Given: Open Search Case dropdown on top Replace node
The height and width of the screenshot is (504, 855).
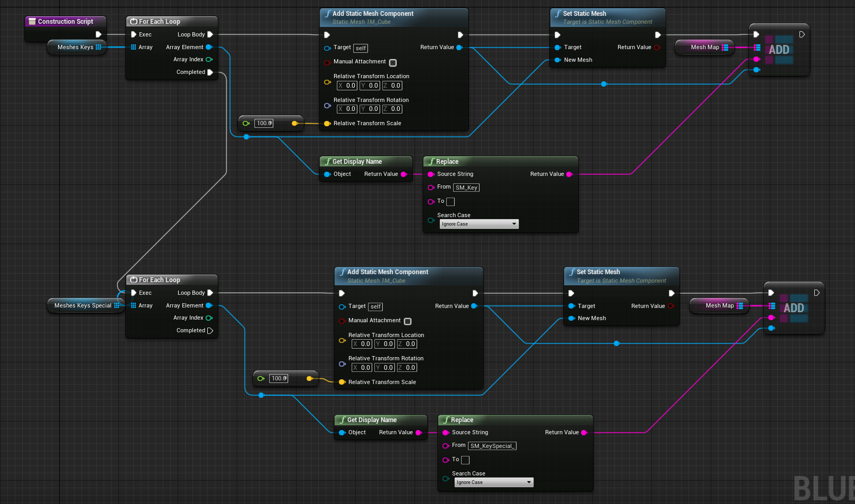Looking at the screenshot, I should click(479, 223).
